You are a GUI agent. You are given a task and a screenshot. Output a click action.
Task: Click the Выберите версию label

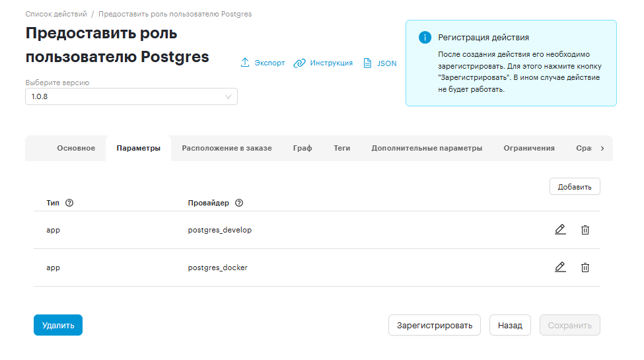pyautogui.click(x=57, y=83)
